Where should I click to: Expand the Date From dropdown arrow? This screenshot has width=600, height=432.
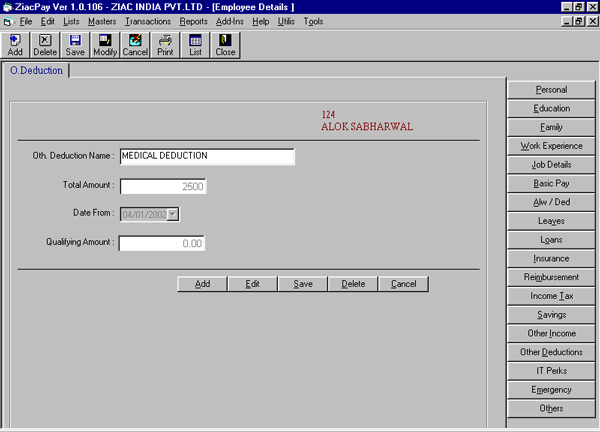point(173,214)
